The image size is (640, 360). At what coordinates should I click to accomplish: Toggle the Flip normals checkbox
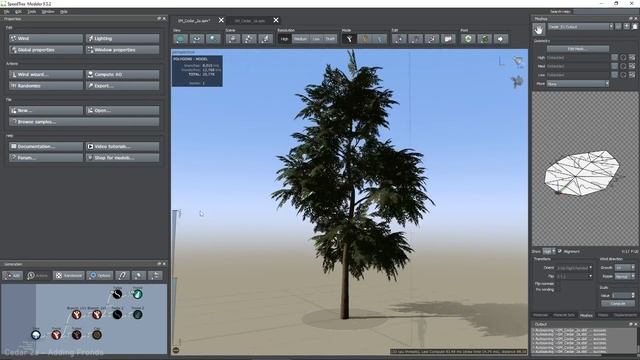pyautogui.click(x=559, y=284)
